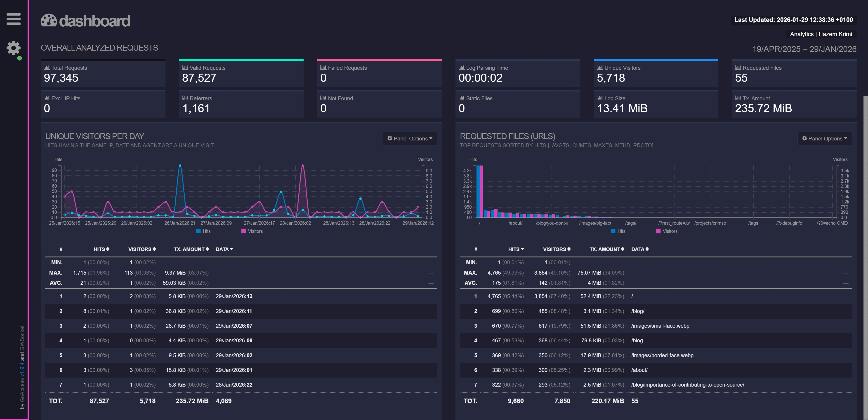Image resolution: width=868 pixels, height=420 pixels.
Task: Select the 29/Jan/2026:11 row
Action: click(x=241, y=311)
